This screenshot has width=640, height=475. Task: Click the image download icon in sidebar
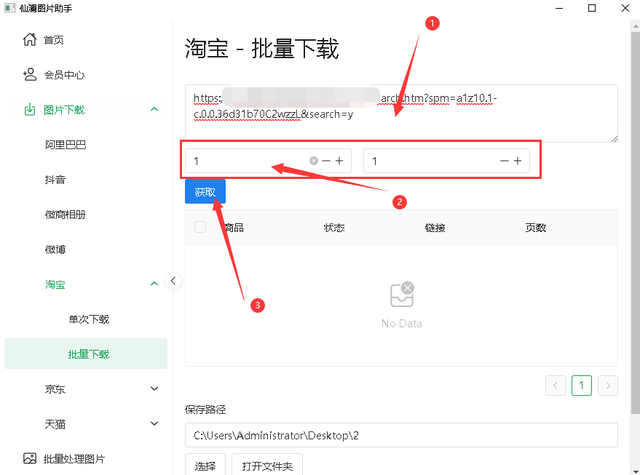click(30, 109)
